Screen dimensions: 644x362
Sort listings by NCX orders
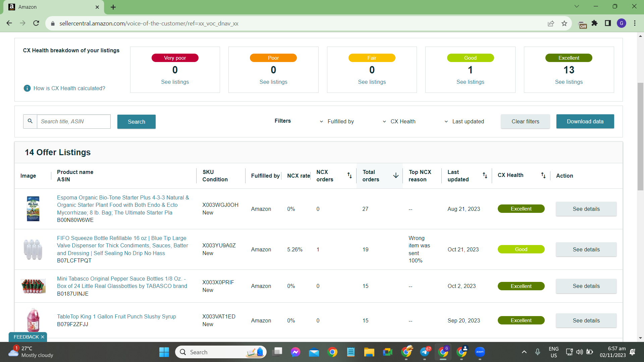pyautogui.click(x=350, y=175)
